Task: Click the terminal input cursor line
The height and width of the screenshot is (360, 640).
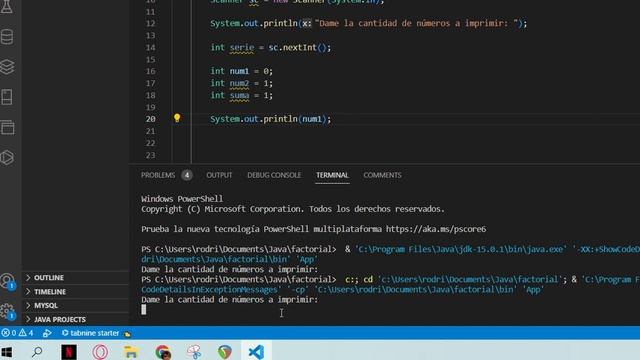Action: coord(144,309)
